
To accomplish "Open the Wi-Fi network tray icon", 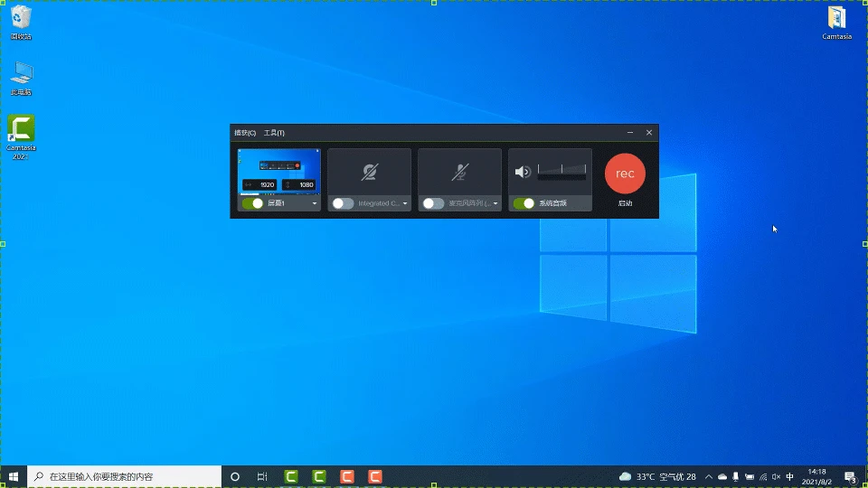I will point(763,476).
